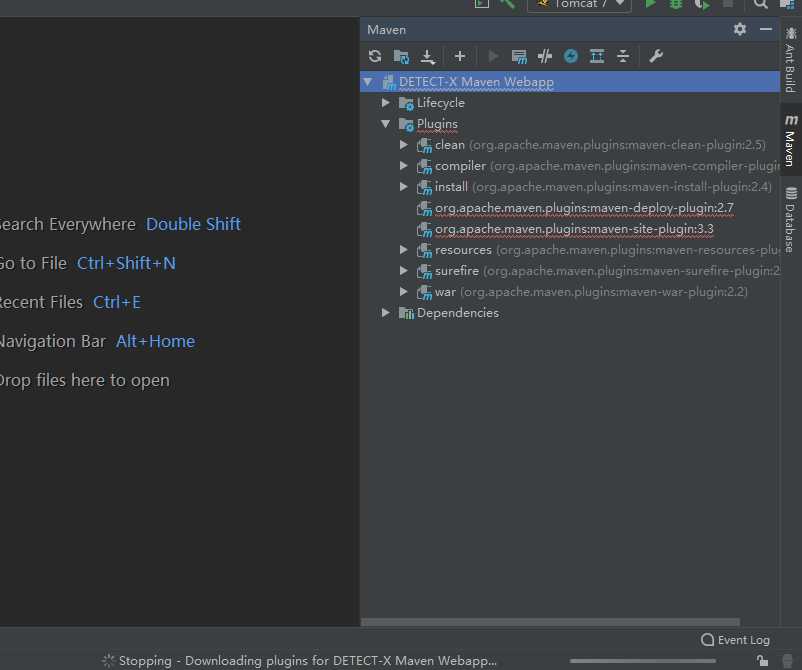Click Generate Sources and Update Folders icon

click(401, 56)
